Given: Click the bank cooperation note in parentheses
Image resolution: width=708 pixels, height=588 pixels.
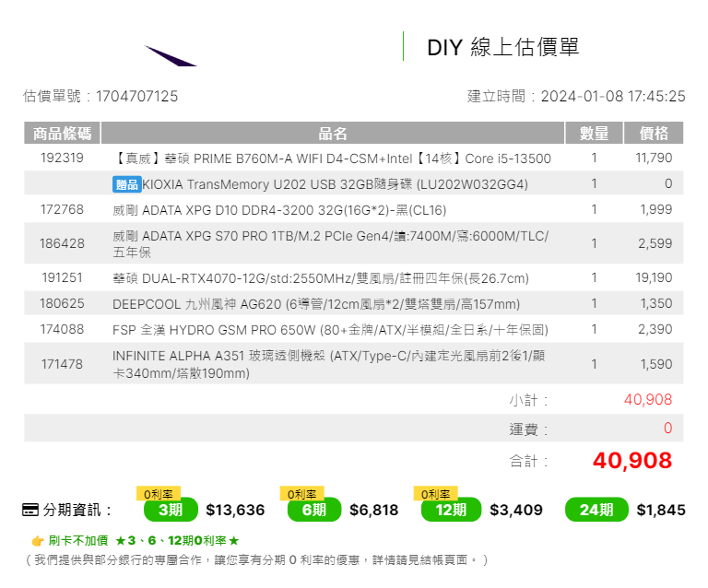Looking at the screenshot, I should [257, 560].
